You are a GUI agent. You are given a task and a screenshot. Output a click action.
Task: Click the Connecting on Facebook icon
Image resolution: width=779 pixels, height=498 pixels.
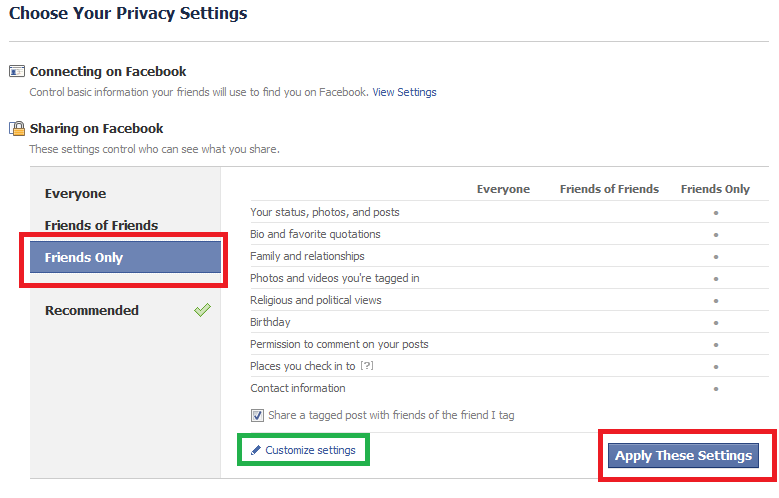pos(17,71)
